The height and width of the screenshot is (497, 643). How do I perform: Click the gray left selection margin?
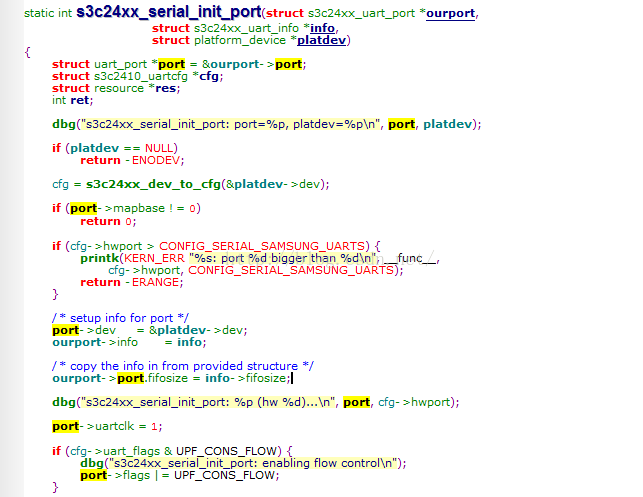pyautogui.click(x=11, y=248)
